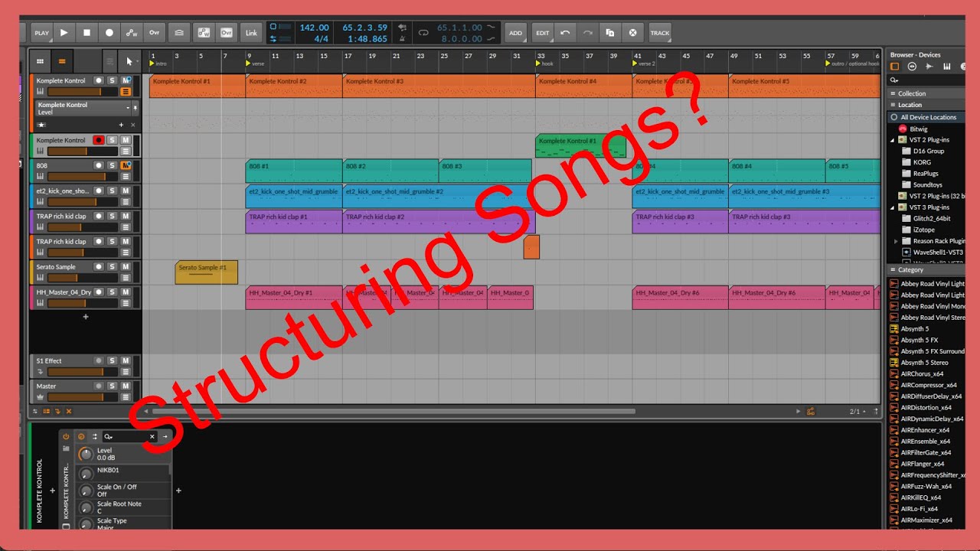
Task: Click the plus after Komplete Kontrol device
Action: (178, 491)
